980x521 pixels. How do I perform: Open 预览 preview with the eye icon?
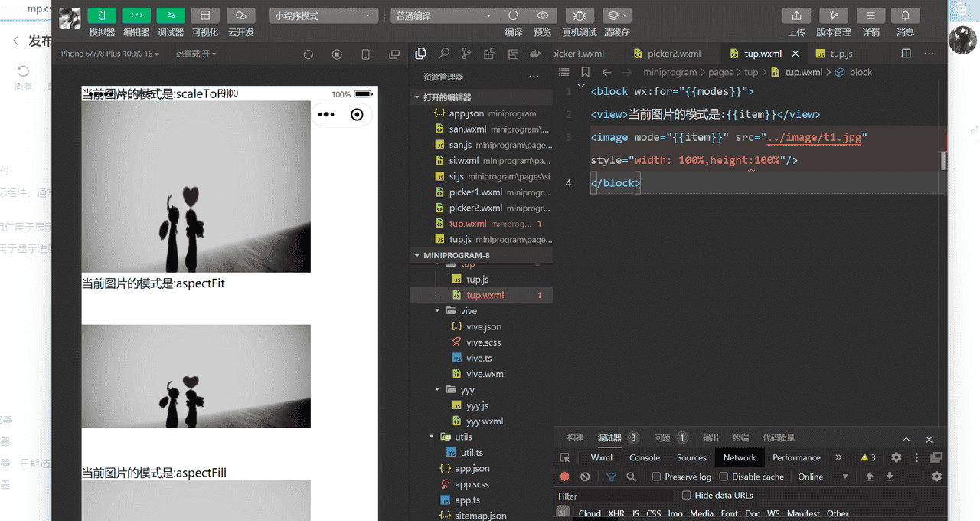coord(542,15)
